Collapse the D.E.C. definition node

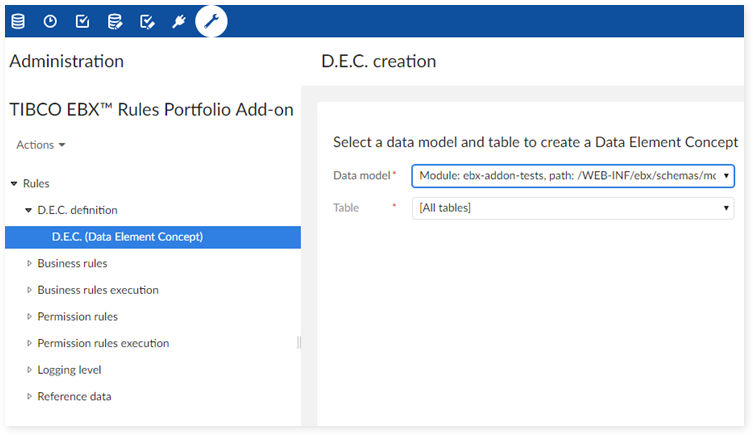(x=28, y=210)
